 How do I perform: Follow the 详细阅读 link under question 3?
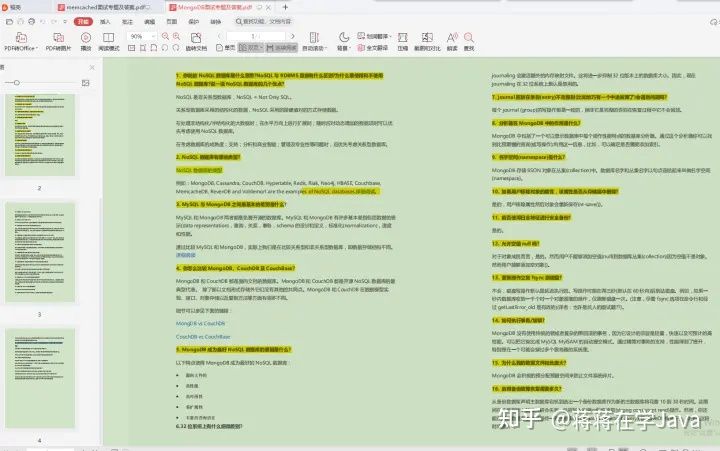tap(186, 255)
